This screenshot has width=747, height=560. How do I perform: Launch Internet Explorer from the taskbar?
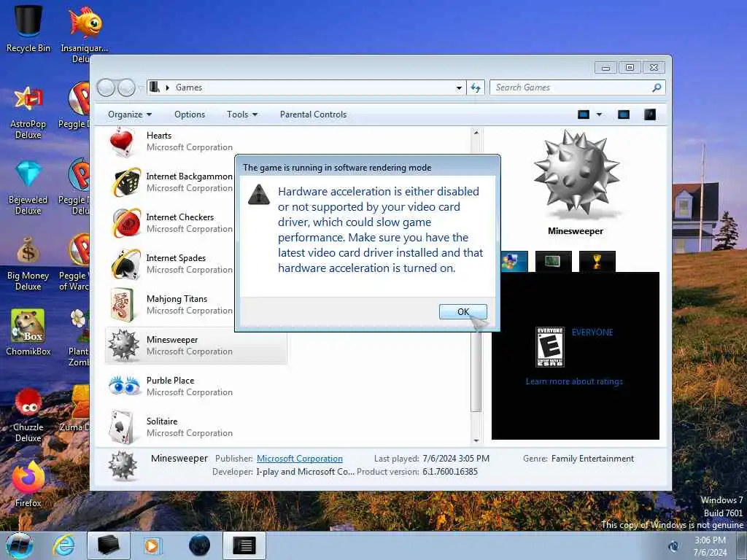pyautogui.click(x=64, y=545)
